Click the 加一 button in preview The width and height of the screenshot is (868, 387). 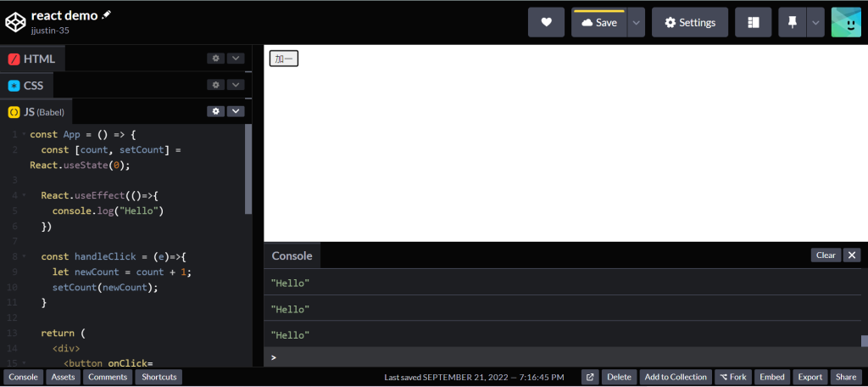284,59
